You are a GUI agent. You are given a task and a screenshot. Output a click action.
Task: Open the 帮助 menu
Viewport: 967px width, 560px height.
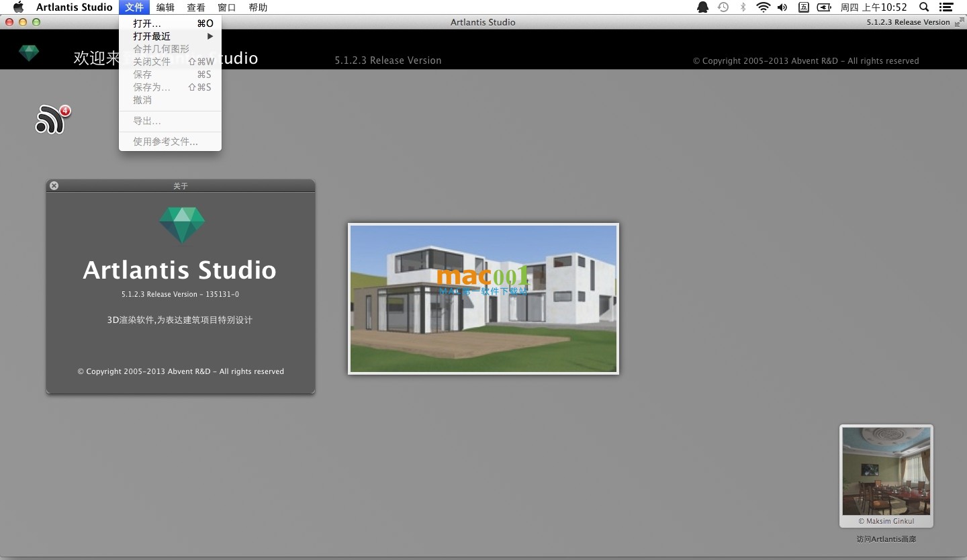258,7
